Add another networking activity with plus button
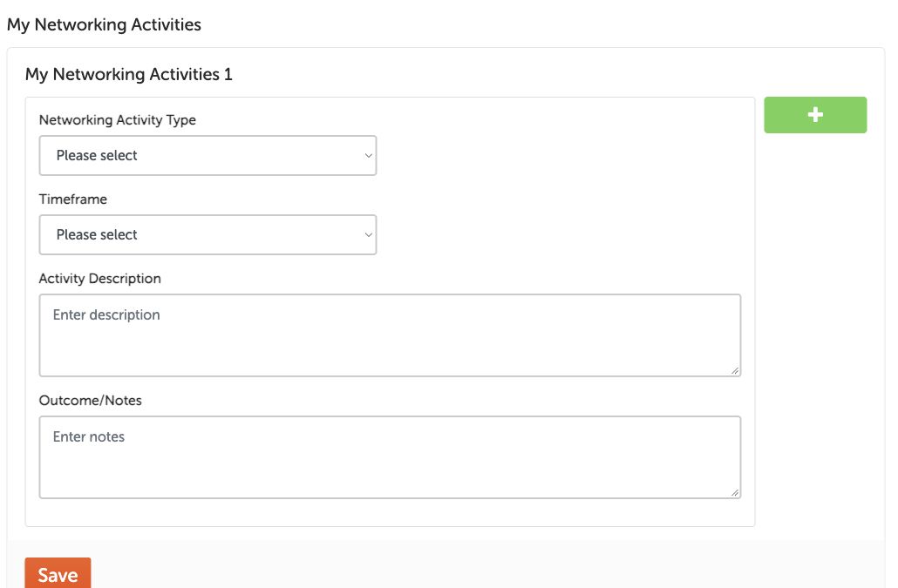This screenshot has height=588, width=898. pos(815,115)
